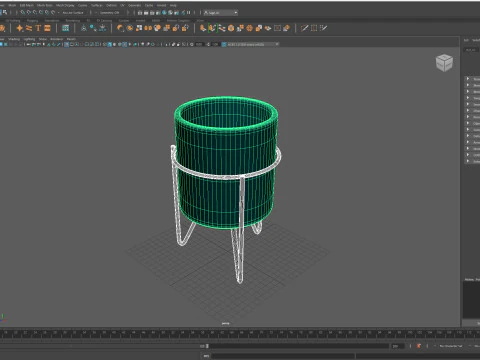This screenshot has height=360, width=480.
Task: Click the orange crescent shelf icon after the separator
Action: pos(120,28)
